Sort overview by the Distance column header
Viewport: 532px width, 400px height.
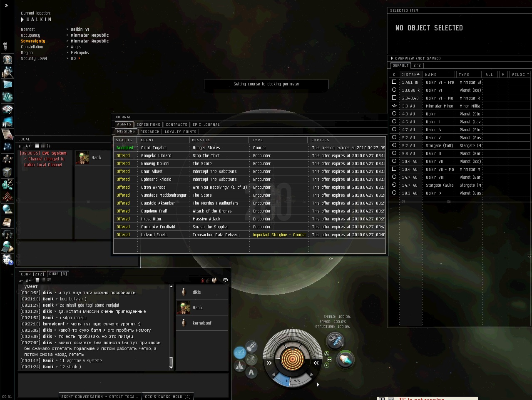(410, 75)
